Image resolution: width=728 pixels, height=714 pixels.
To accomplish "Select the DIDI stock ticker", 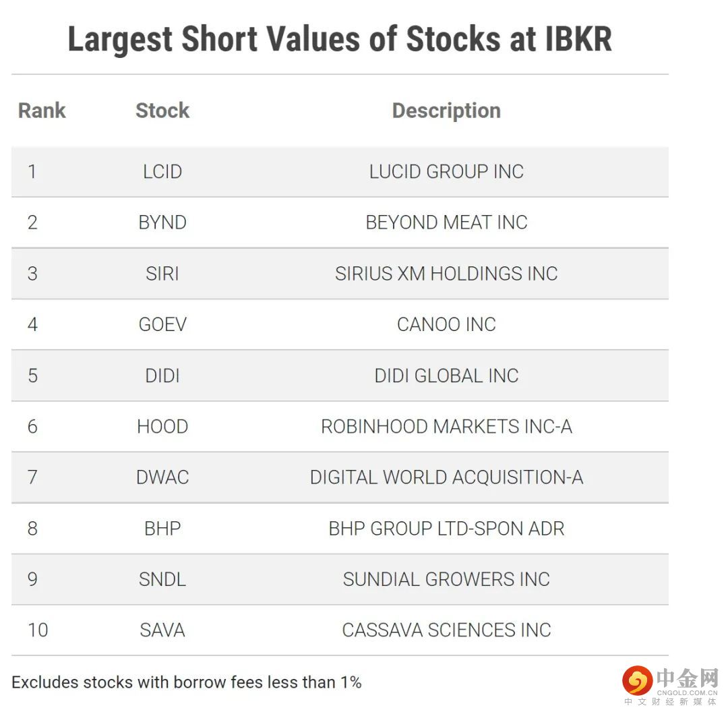I will point(162,376).
